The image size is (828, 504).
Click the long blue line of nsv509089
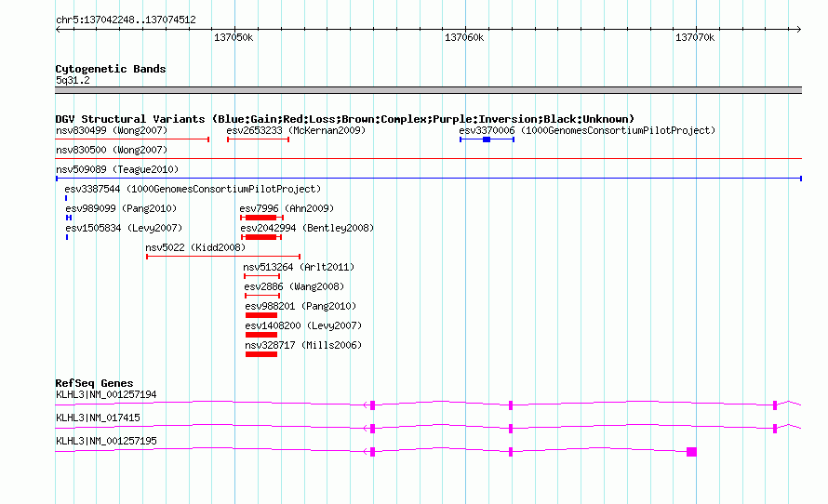tap(428, 179)
